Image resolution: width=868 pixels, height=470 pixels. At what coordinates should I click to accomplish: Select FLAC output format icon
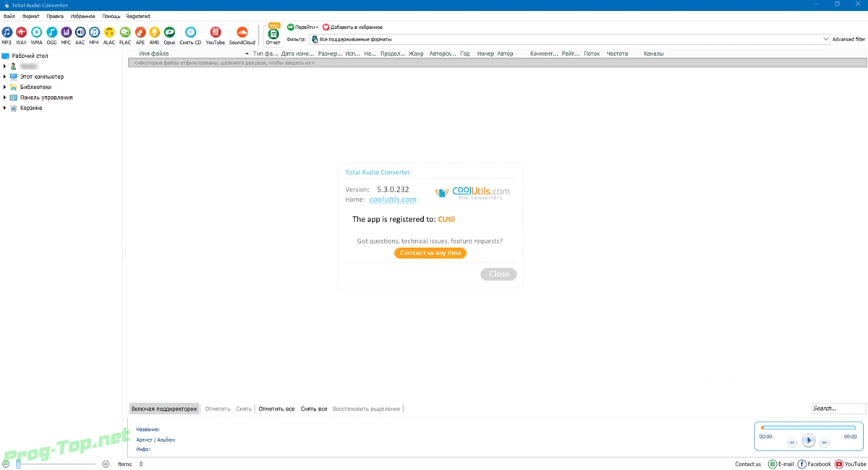[125, 35]
